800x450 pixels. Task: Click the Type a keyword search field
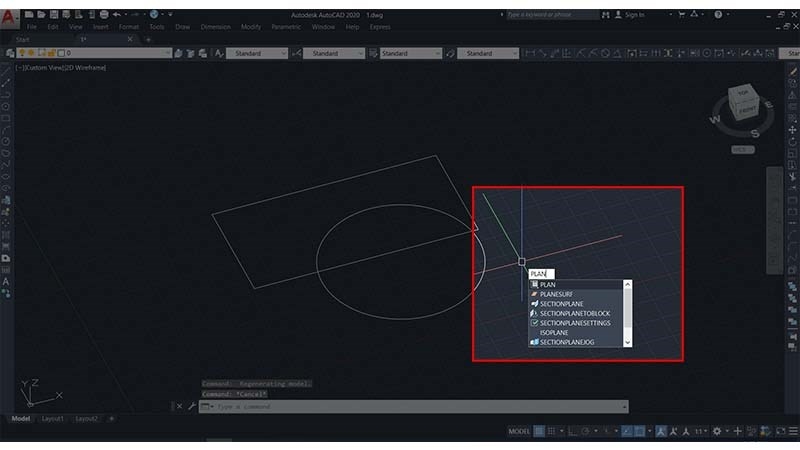(x=552, y=15)
